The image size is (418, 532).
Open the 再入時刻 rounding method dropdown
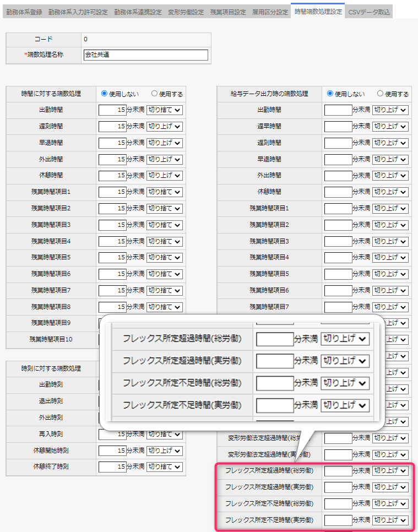[164, 434]
